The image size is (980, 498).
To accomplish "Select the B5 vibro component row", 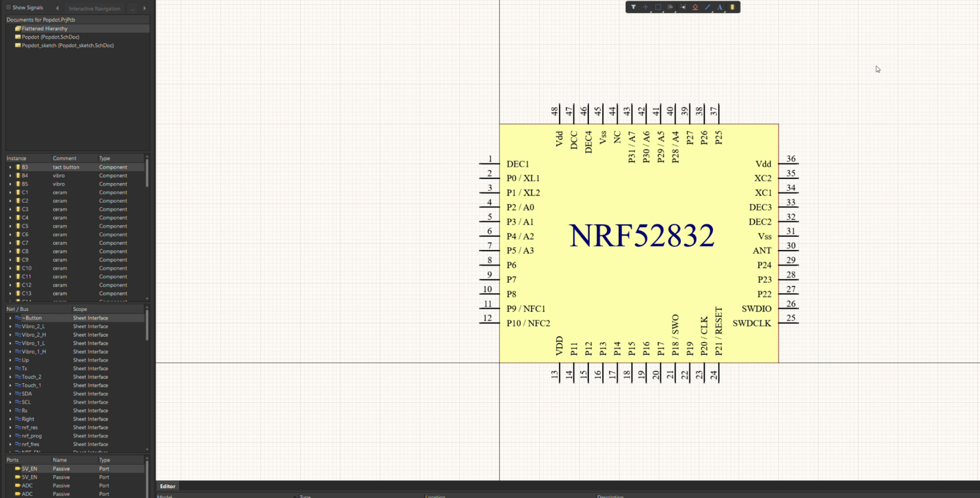I will [75, 184].
